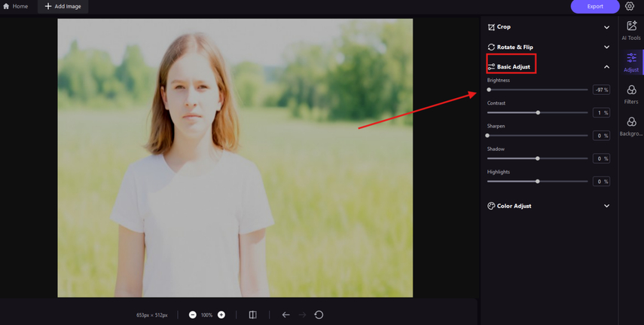The width and height of the screenshot is (644, 325).
Task: Click the Basic Adjust label
Action: 514,67
